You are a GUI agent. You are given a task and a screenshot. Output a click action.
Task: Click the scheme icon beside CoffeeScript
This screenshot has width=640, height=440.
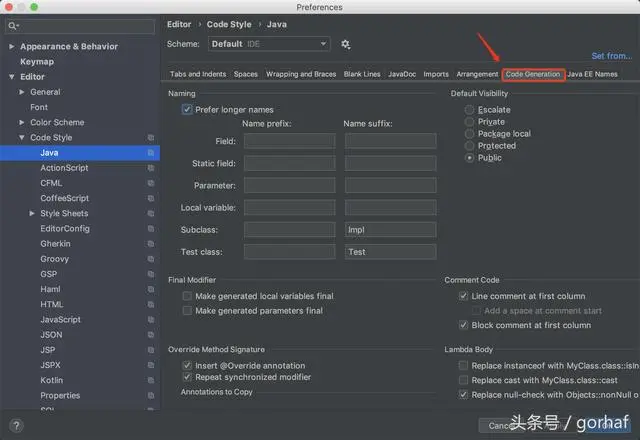(151, 198)
